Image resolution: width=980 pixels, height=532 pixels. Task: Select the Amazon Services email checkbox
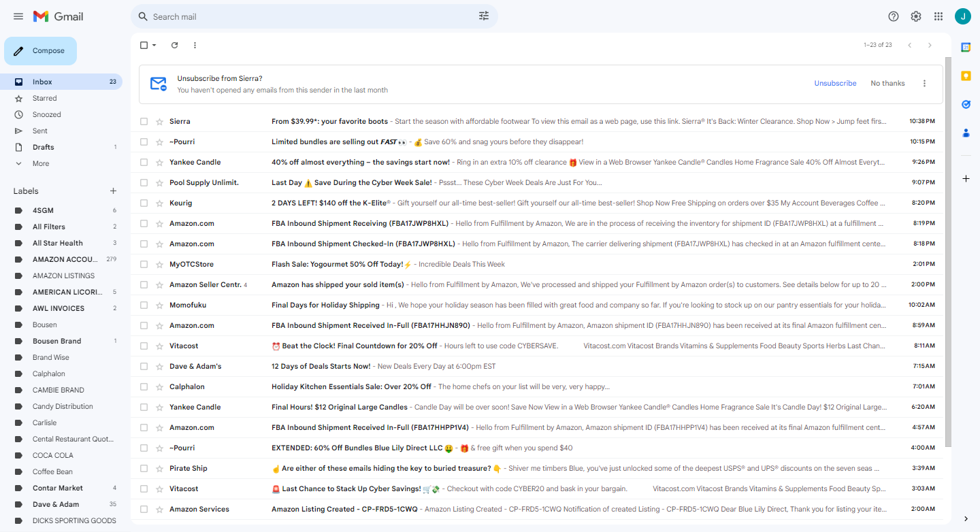coord(144,509)
